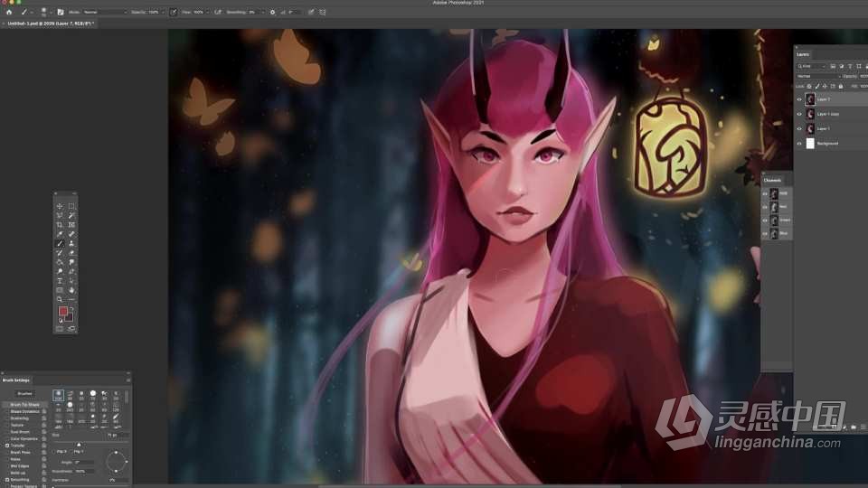Hide Layer 1 copy using its eye icon
This screenshot has width=868, height=488.
click(x=798, y=114)
